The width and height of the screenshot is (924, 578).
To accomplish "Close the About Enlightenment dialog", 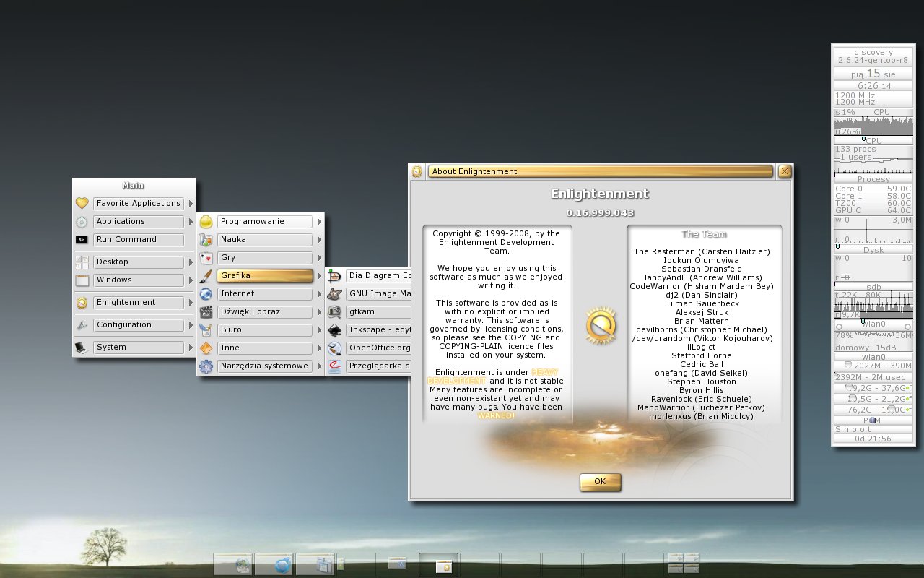I will pyautogui.click(x=785, y=171).
